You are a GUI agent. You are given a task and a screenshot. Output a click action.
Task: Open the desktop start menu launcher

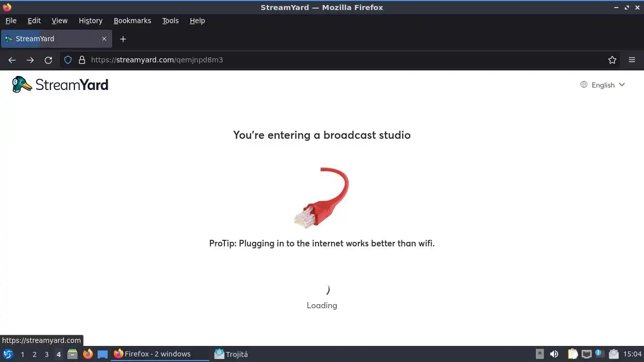tap(8, 354)
